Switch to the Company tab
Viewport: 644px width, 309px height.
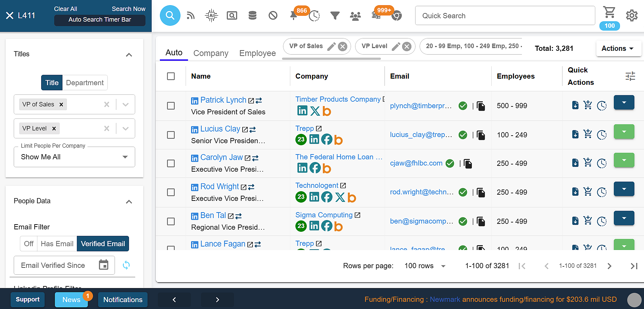211,53
